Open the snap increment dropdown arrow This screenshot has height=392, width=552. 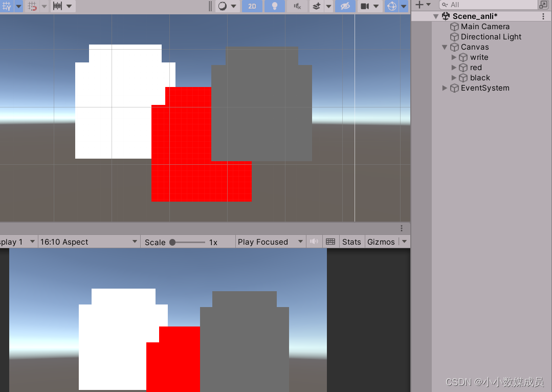point(69,6)
